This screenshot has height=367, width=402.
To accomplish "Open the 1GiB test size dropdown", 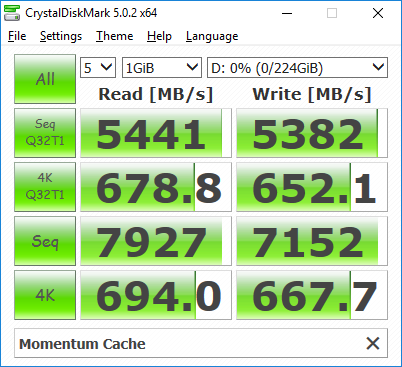I will [x=162, y=68].
